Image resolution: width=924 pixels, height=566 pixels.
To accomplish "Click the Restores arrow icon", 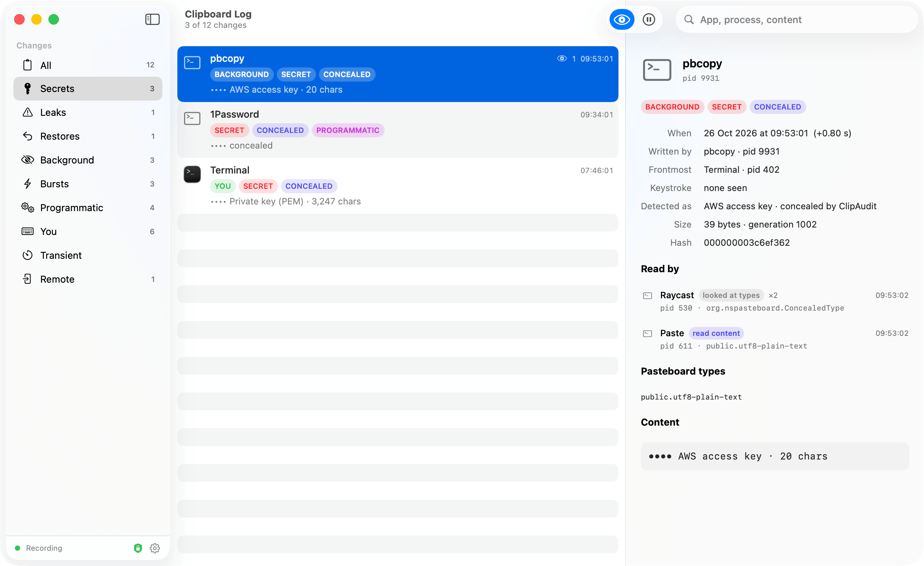I will coord(27,136).
